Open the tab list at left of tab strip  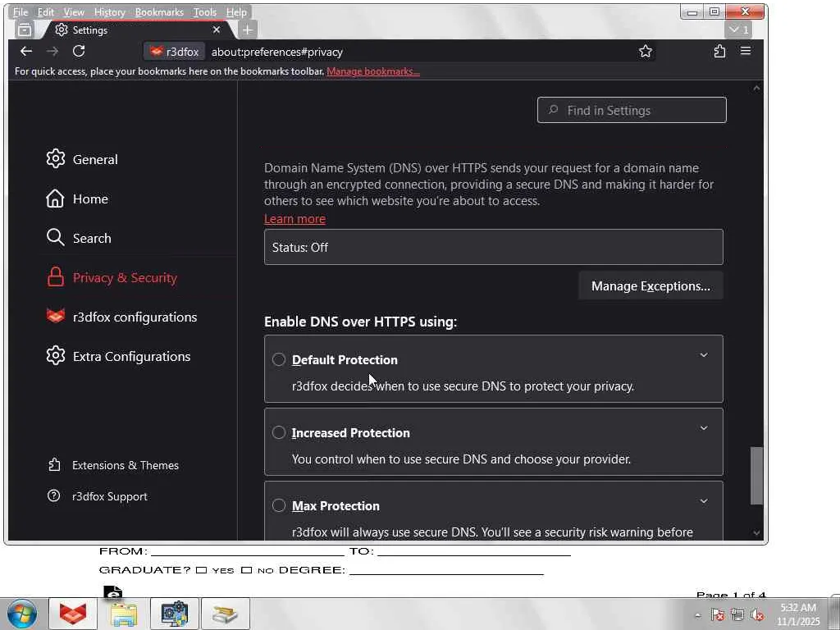pyautogui.click(x=24, y=30)
